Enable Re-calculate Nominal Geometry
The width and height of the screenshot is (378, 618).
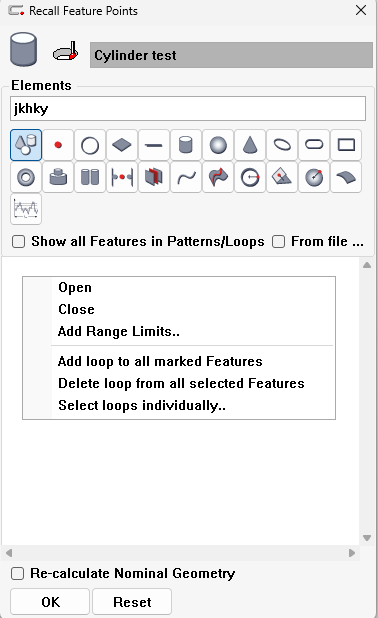17,573
